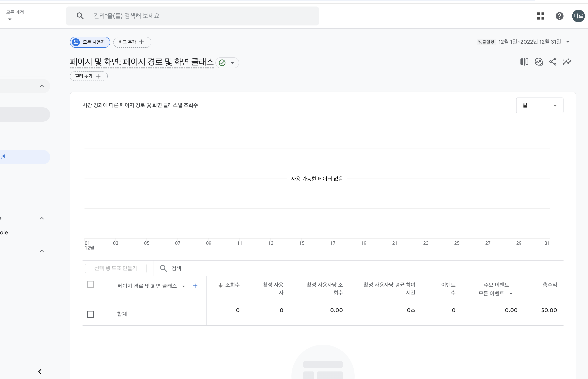Click 필터 추가 button
588x379 pixels.
coord(89,76)
